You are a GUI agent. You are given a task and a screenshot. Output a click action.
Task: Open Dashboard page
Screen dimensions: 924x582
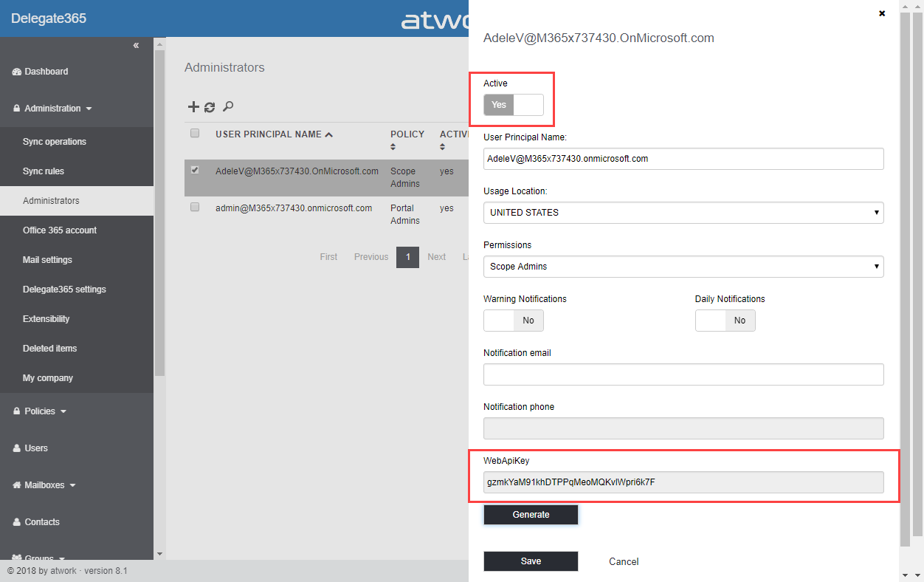(x=46, y=72)
